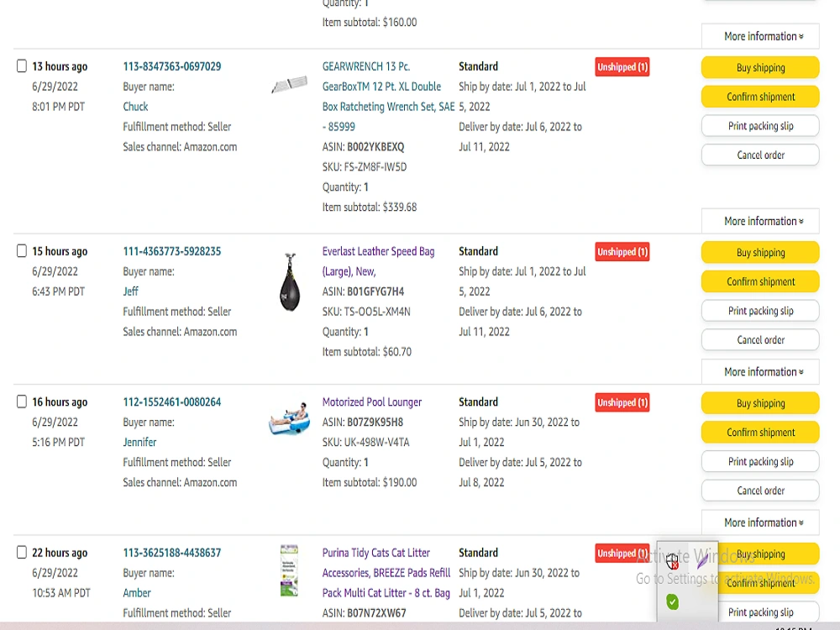Select SKU FS-ZM8F-IW5D text
Viewport: 840px width, 630px height.
375,167
